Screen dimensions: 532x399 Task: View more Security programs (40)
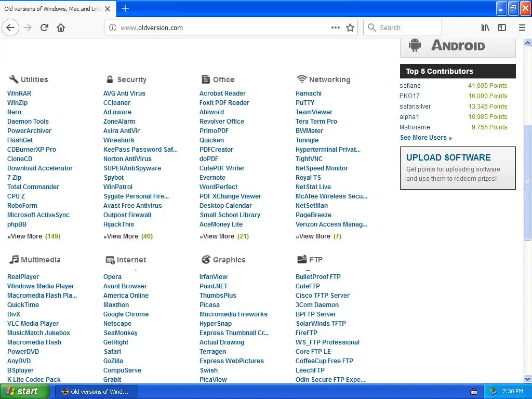coord(128,236)
